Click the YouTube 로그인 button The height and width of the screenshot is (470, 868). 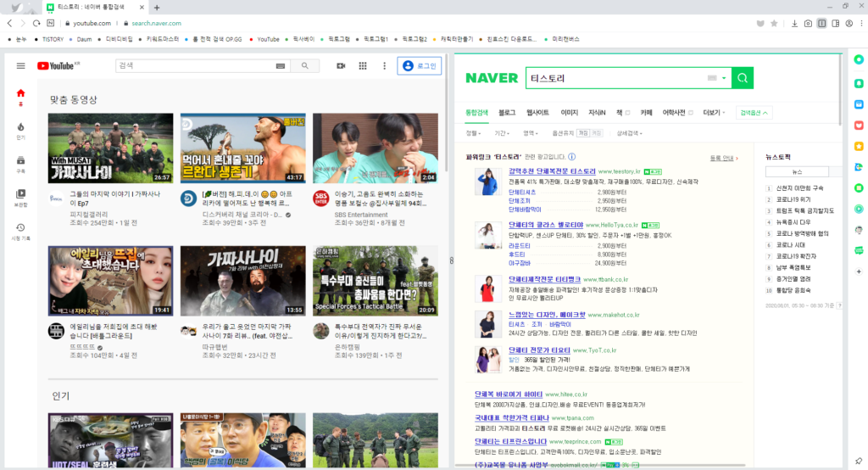tap(419, 65)
